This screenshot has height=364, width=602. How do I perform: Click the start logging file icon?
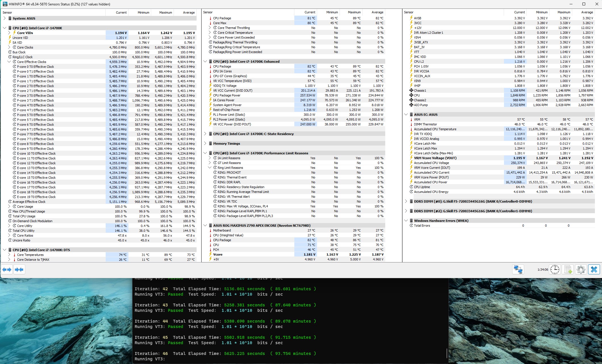[568, 270]
